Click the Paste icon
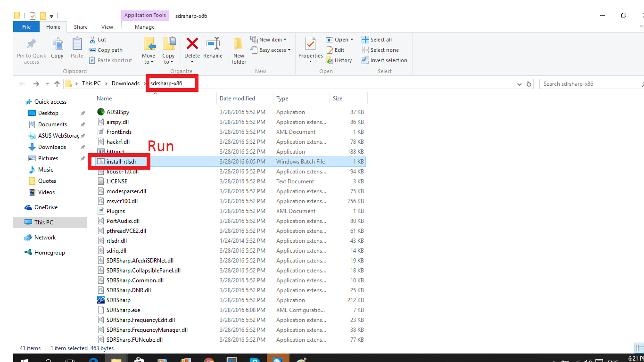Image resolution: width=644 pixels, height=362 pixels. tap(76, 47)
